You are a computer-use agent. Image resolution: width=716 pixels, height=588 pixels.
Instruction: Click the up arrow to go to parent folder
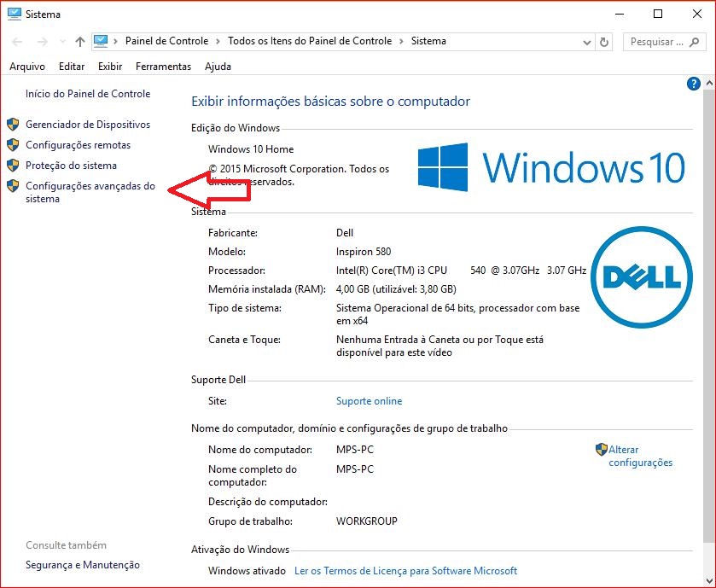click(79, 41)
